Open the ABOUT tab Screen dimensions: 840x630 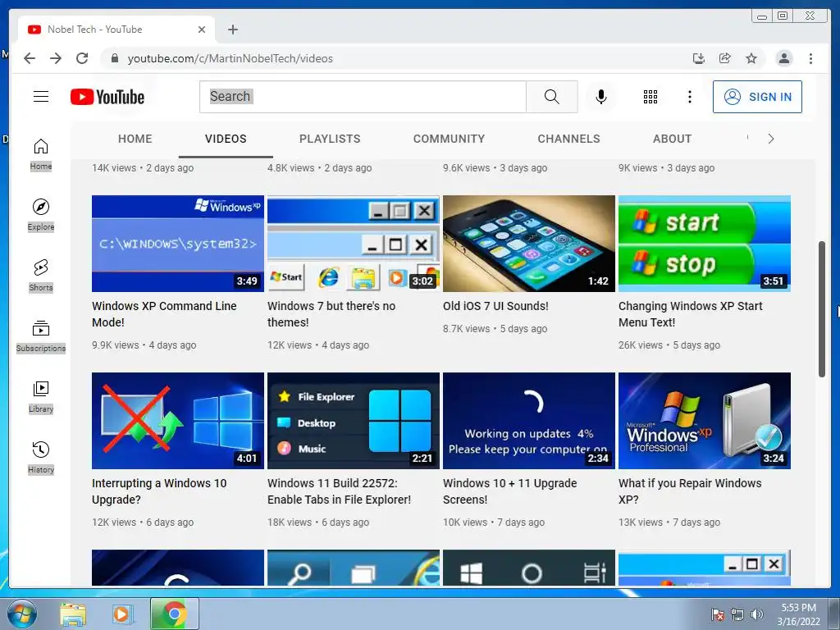[673, 139]
